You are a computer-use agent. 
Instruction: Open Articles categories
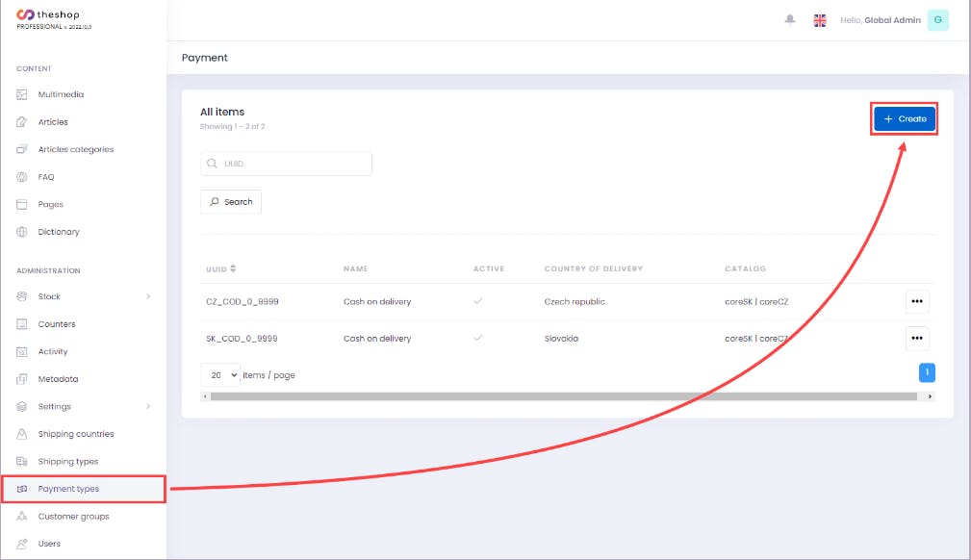tap(76, 149)
